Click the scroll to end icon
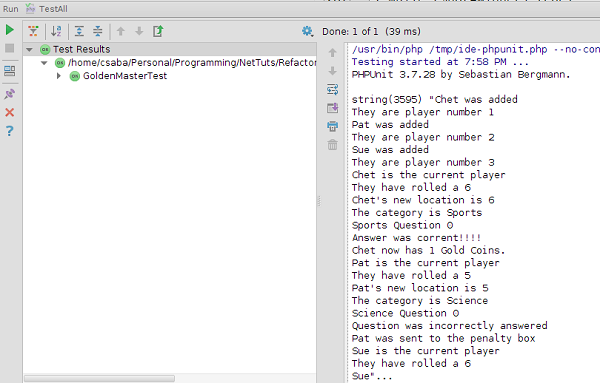Image resolution: width=600 pixels, height=383 pixels. tap(333, 108)
